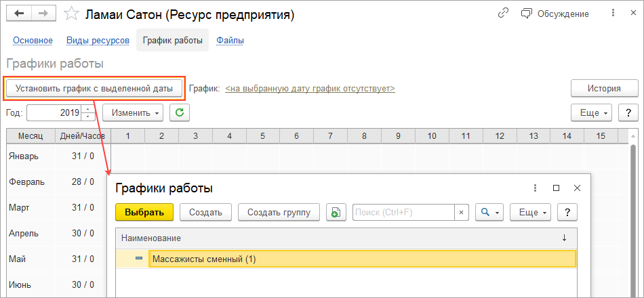Clear the search field with X

(x=461, y=212)
